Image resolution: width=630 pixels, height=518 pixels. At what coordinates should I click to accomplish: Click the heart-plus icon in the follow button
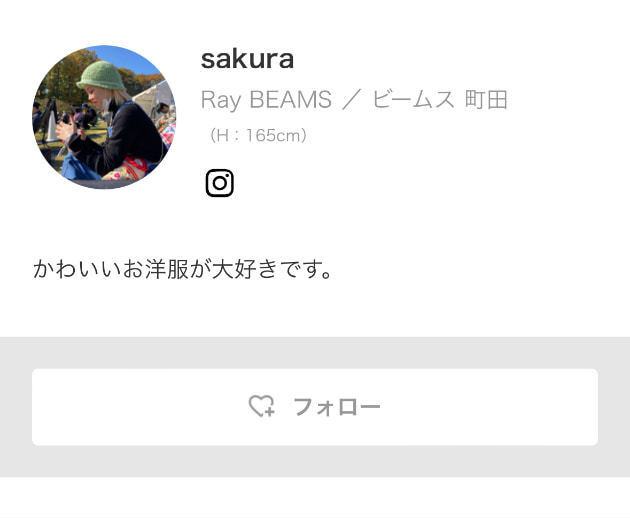click(261, 406)
